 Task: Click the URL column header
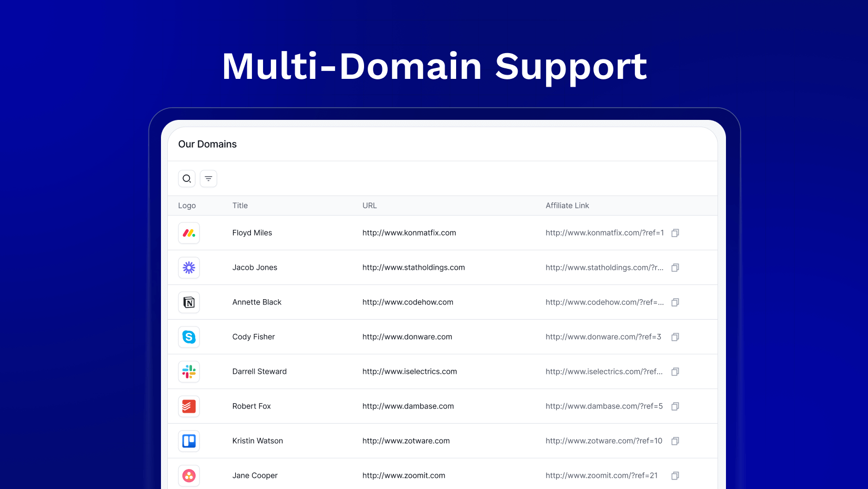tap(369, 206)
